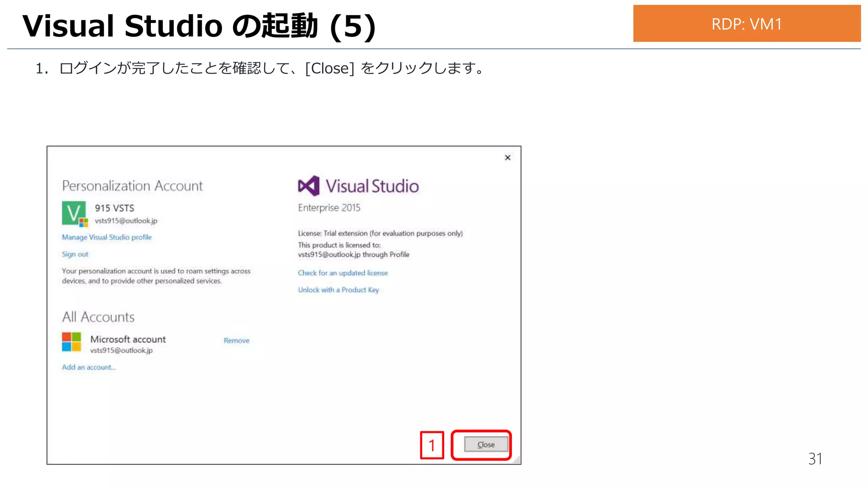Click the All Accounts heading
Screen dimensions: 868x488
[x=98, y=317]
